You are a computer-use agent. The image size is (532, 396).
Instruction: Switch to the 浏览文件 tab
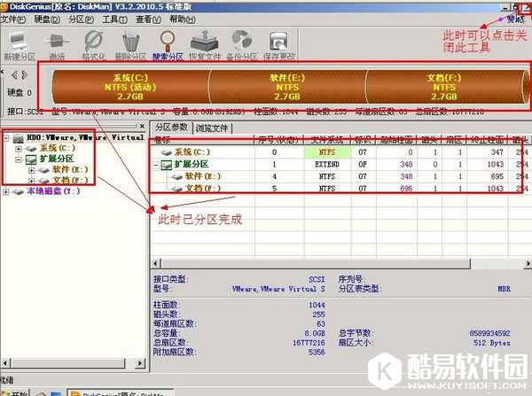click(213, 128)
